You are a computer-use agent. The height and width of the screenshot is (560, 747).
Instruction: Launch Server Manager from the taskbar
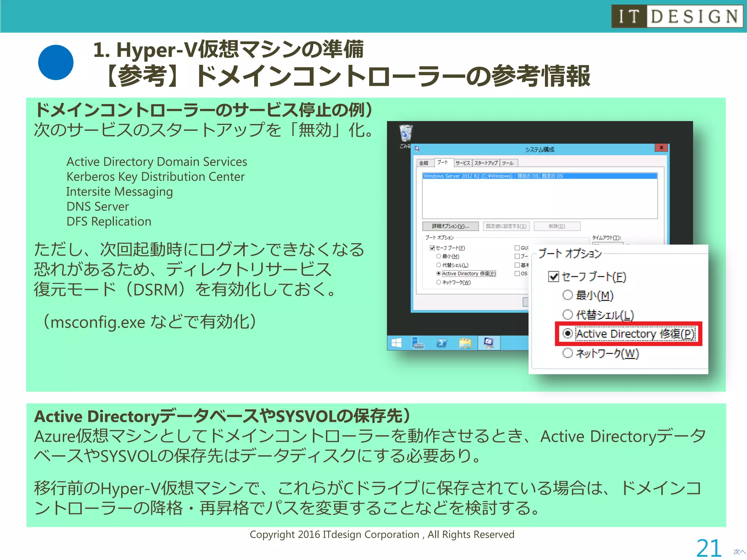(x=418, y=343)
